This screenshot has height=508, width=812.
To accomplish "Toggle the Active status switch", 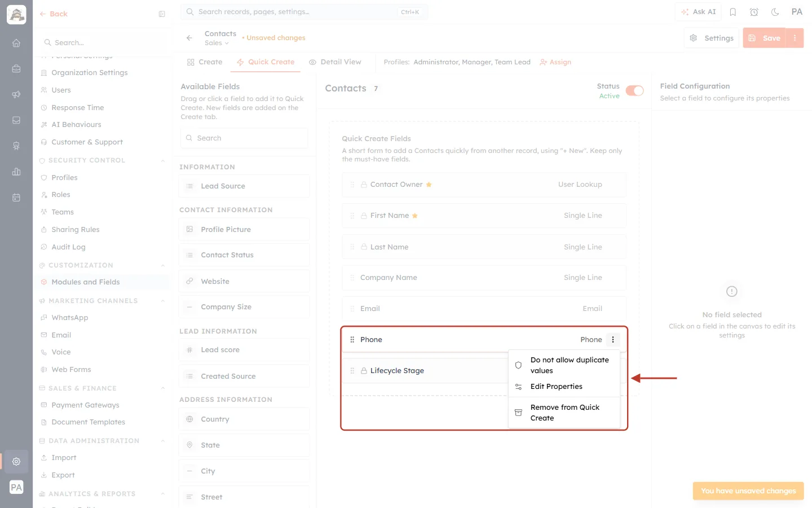I will (x=634, y=91).
